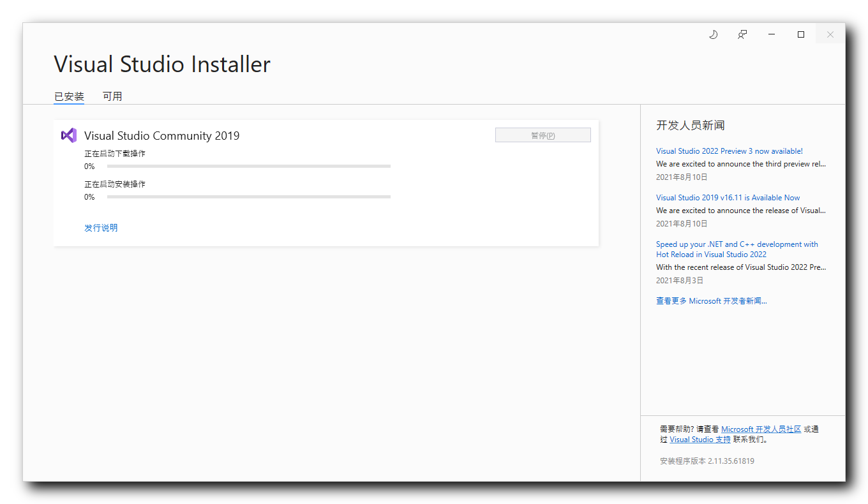Click the 暂停(P) button
The height and width of the screenshot is (504, 868).
(x=543, y=135)
